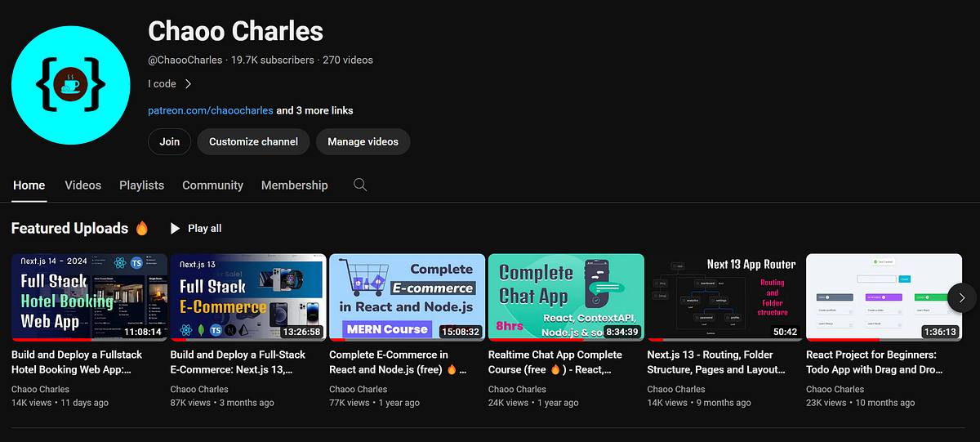Click the Play all triangle icon
Screen dimensions: 980x442
point(175,229)
